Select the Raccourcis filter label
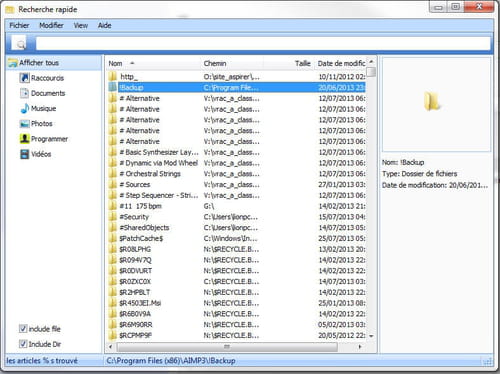This screenshot has height=374, width=500. [47, 78]
